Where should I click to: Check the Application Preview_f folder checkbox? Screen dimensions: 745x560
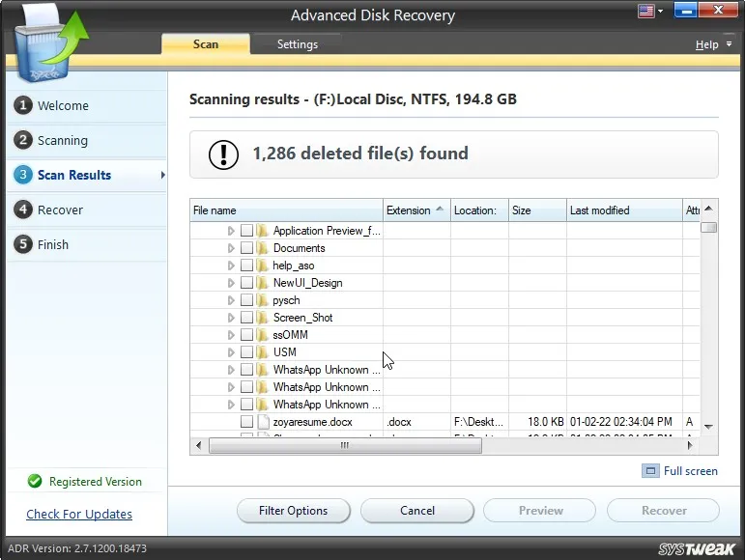246,231
